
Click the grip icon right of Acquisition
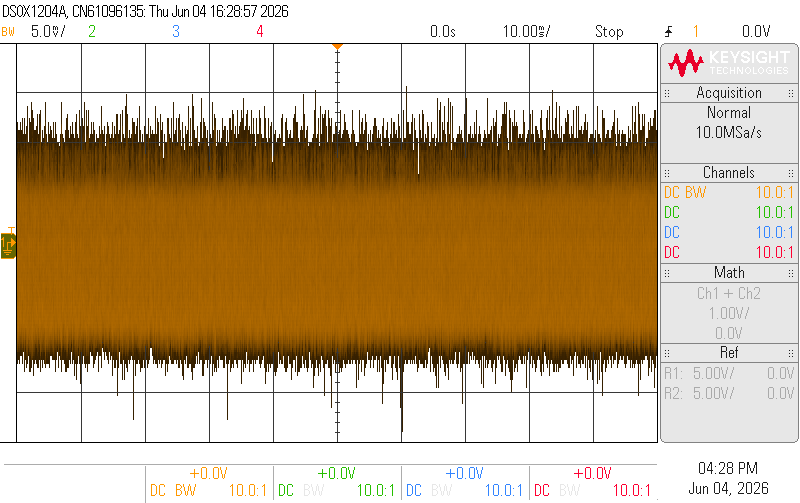[x=791, y=93]
